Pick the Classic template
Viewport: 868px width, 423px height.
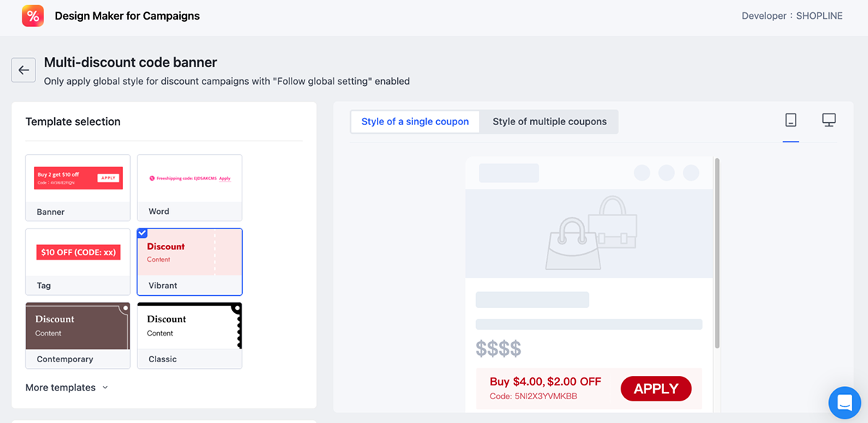coord(190,335)
